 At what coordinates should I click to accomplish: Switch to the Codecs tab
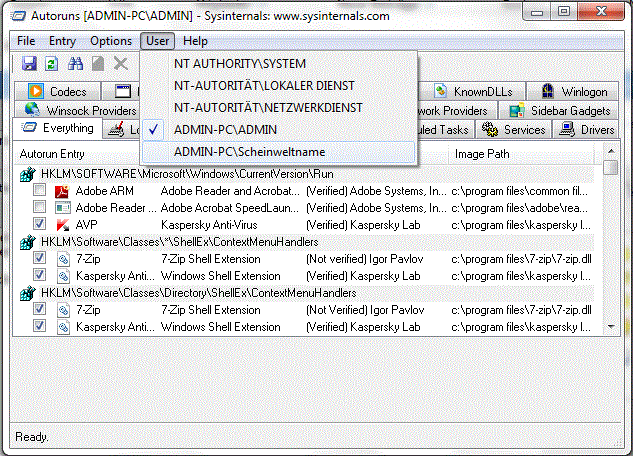coord(57,92)
